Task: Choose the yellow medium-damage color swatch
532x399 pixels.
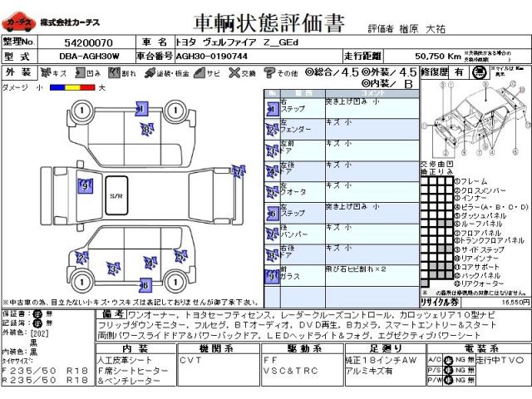Action: pyautogui.click(x=72, y=87)
